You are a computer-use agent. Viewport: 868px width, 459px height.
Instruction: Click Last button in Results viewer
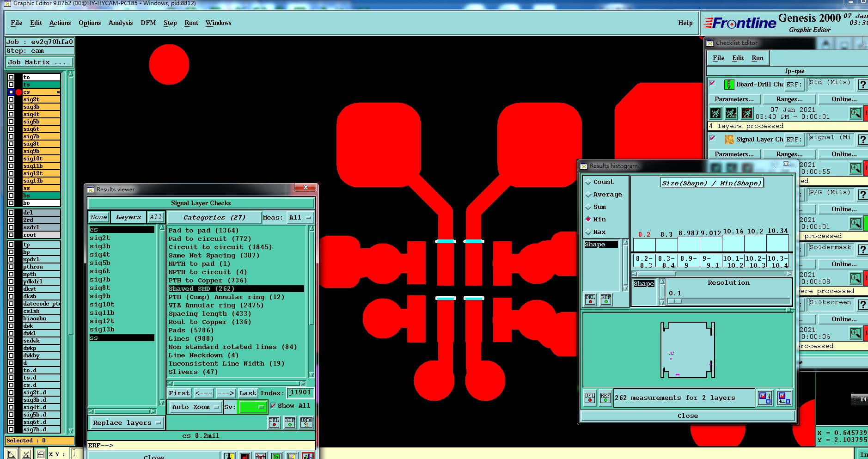tap(247, 393)
